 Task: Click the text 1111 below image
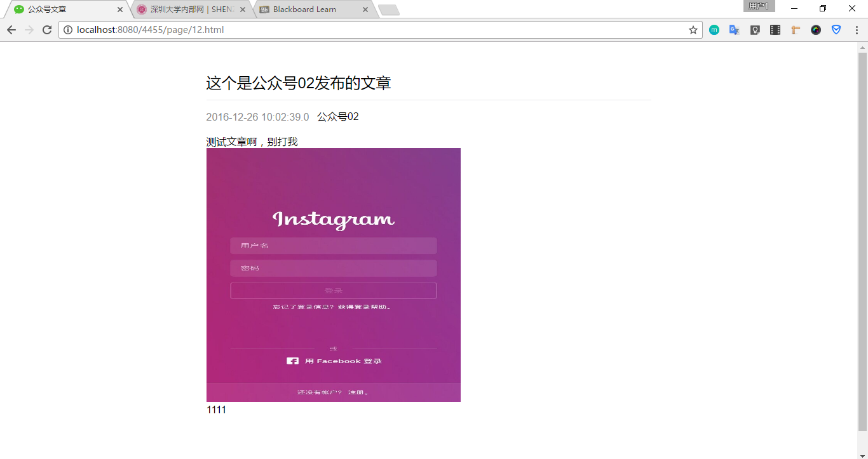point(216,409)
